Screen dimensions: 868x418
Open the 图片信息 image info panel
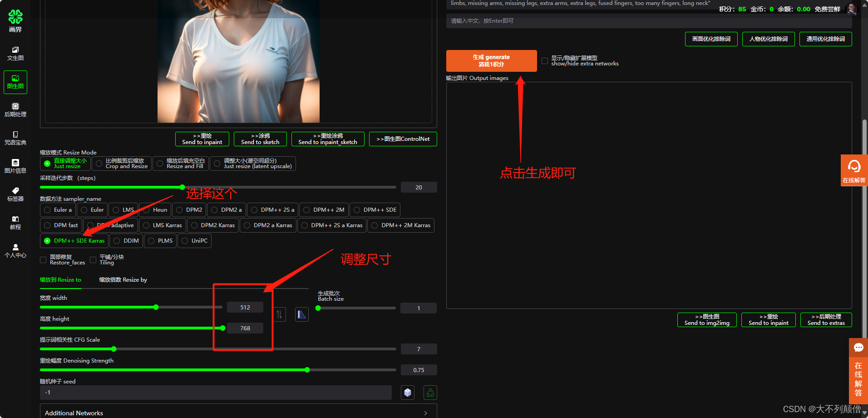pos(15,166)
